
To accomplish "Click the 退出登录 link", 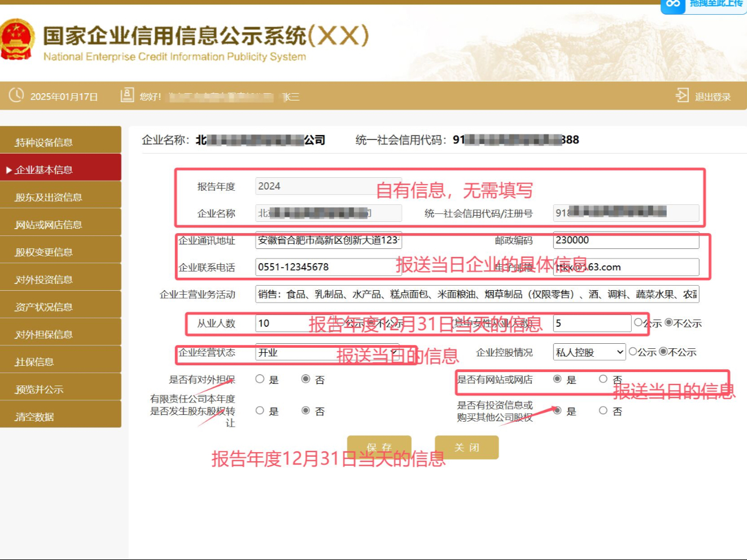I will point(713,97).
